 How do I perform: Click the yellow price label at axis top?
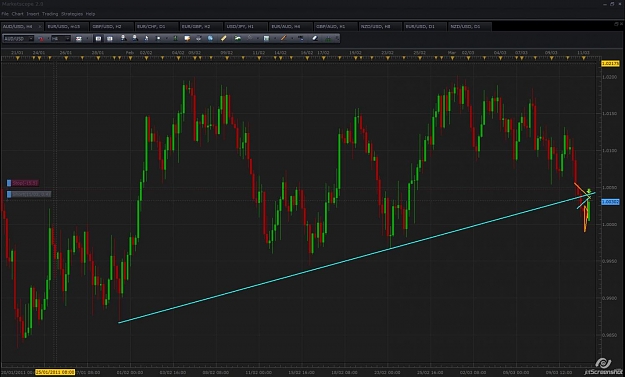[610, 63]
